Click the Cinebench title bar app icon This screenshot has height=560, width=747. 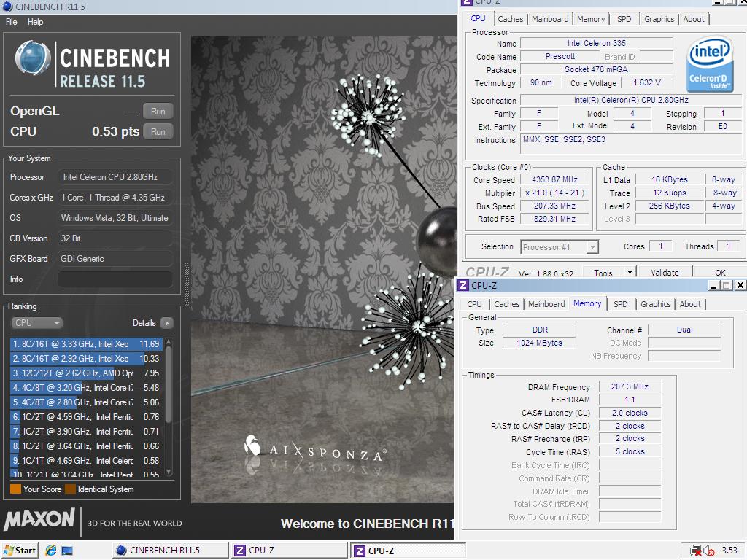7,7
